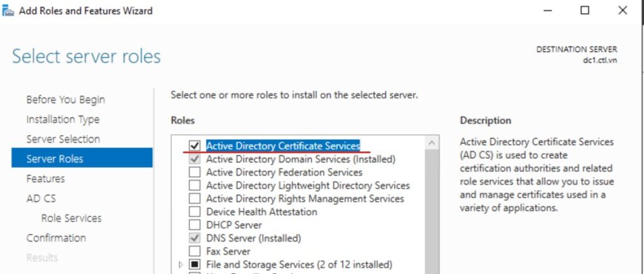Maximize the wizard window
Viewport: 644px width, 274px height.
click(585, 11)
